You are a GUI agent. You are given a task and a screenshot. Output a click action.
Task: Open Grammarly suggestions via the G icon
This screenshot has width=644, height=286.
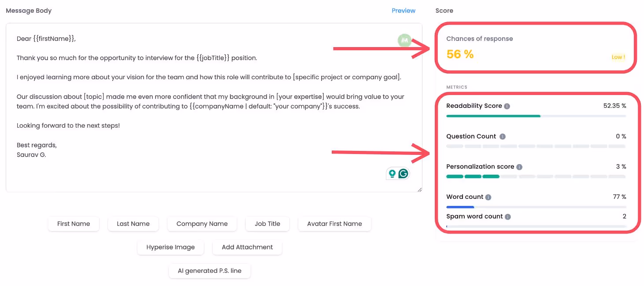(403, 173)
